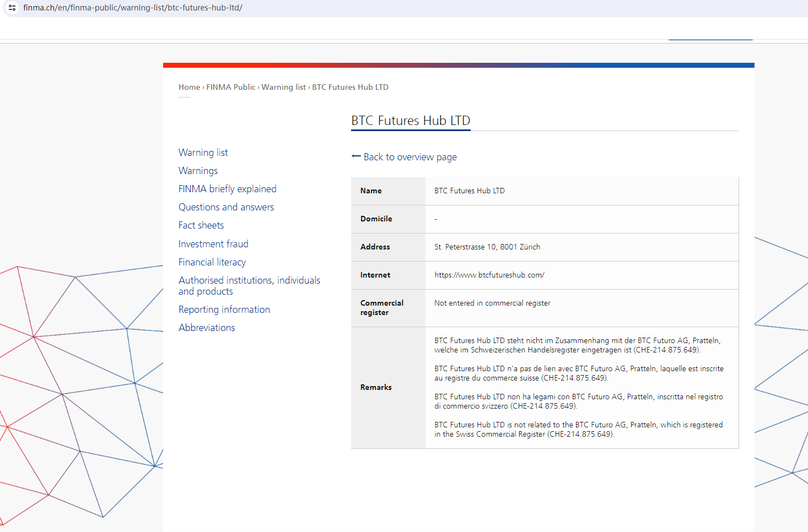Click the site info icon in address bar
Viewport: 808px width, 532px height.
point(12,8)
